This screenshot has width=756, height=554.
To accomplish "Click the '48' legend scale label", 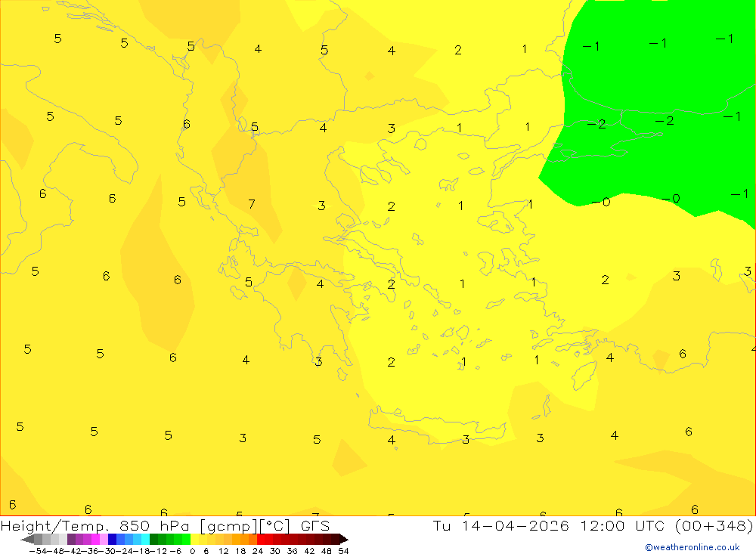I will (x=327, y=551).
